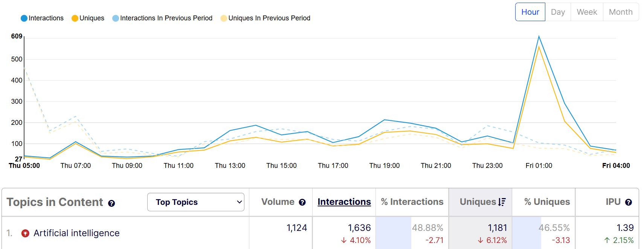This screenshot has width=644, height=249.
Task: Select the Month time granularity
Action: (620, 12)
